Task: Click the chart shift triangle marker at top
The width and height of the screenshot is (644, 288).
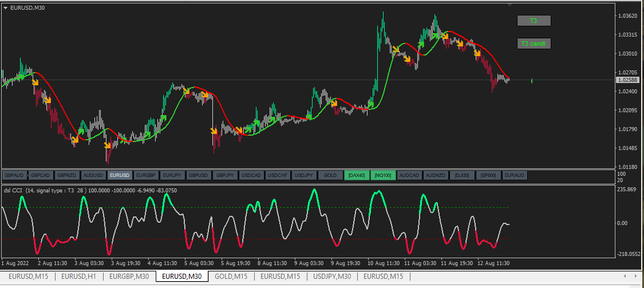Action: coord(509,5)
